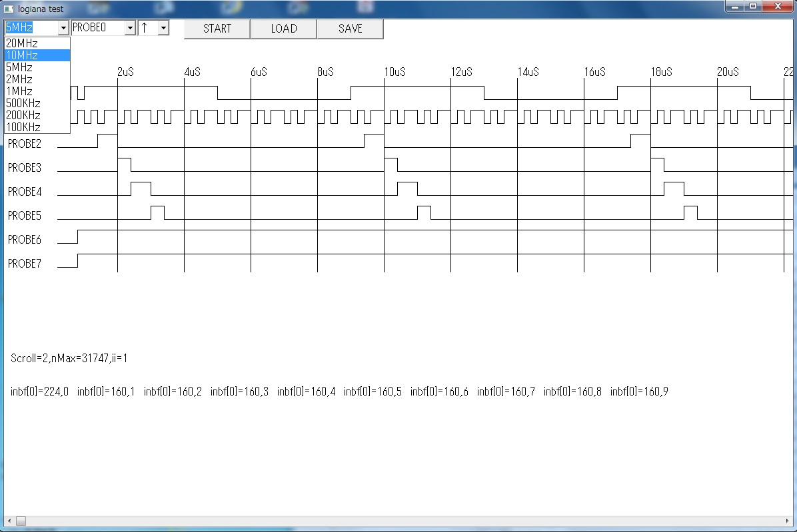The image size is (797, 532).
Task: Click the horizontal scrollbar thumb
Action: pyautogui.click(x=21, y=521)
